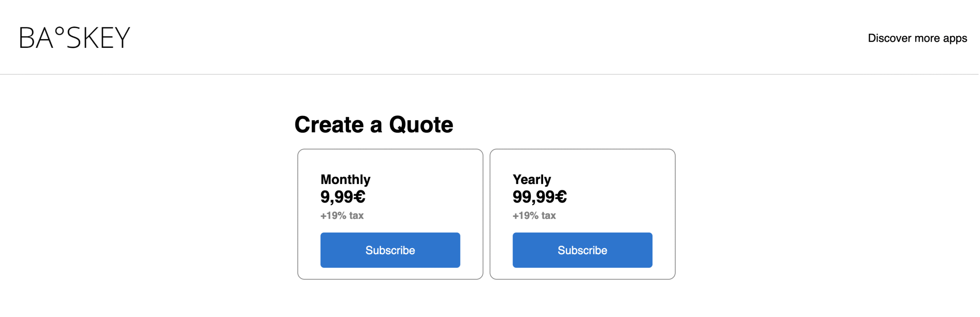Click the small ring in the logo
This screenshot has width=980, height=317.
59,31
